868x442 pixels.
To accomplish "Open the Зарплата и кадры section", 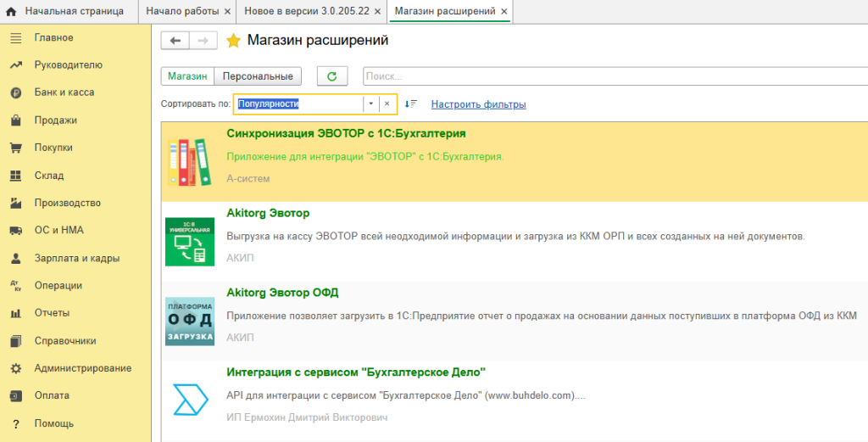I will [77, 258].
